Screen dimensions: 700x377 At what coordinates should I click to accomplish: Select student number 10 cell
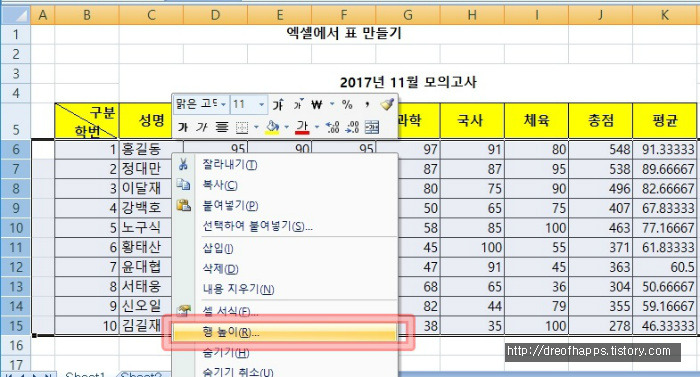tap(87, 326)
